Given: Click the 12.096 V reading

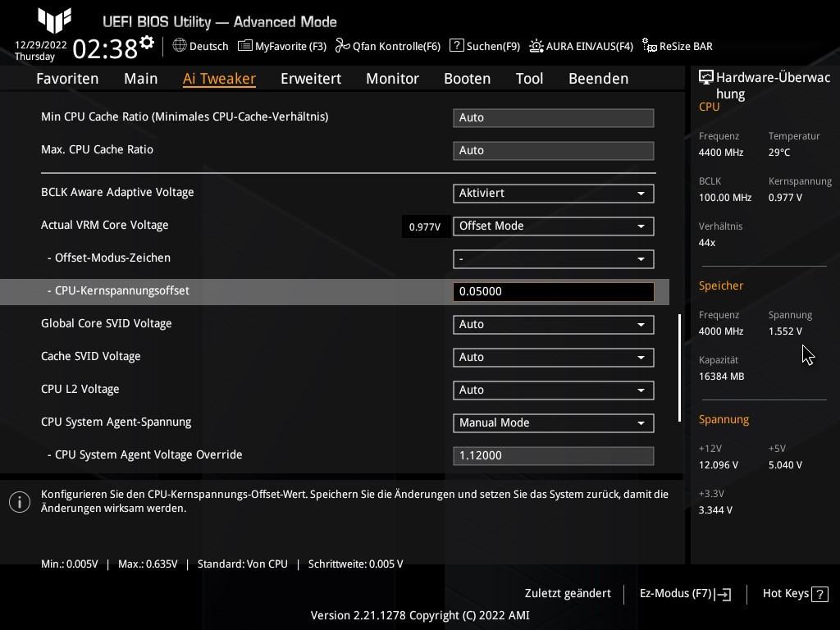Looking at the screenshot, I should point(719,465).
